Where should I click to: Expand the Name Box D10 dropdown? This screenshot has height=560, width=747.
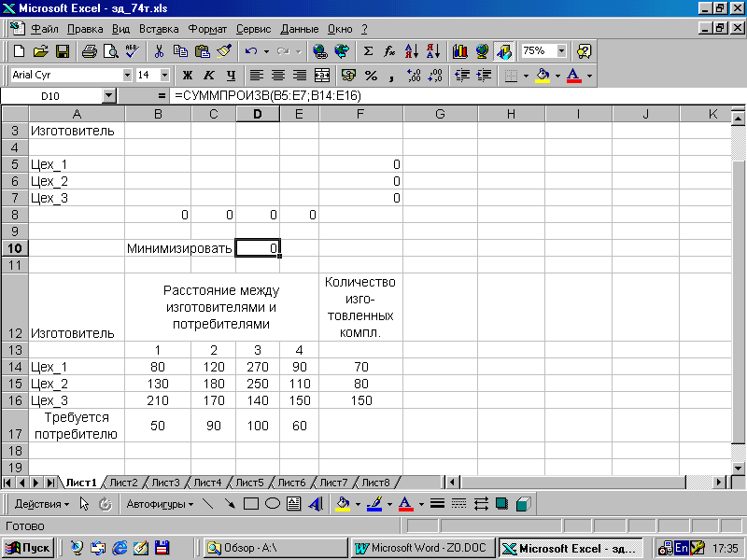109,96
